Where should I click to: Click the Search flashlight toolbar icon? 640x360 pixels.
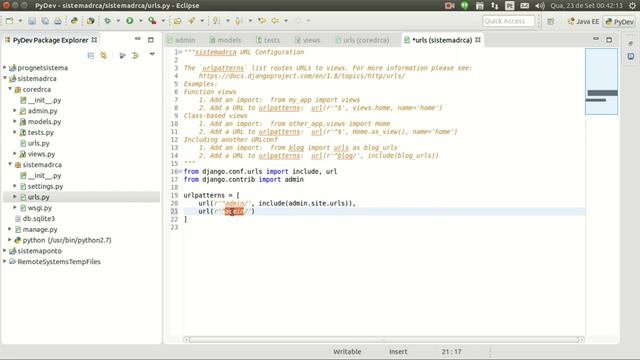point(191,20)
